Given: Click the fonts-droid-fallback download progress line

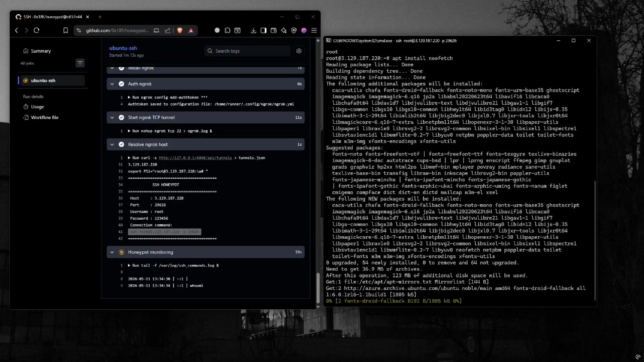Looking at the screenshot, I should pyautogui.click(x=394, y=301).
